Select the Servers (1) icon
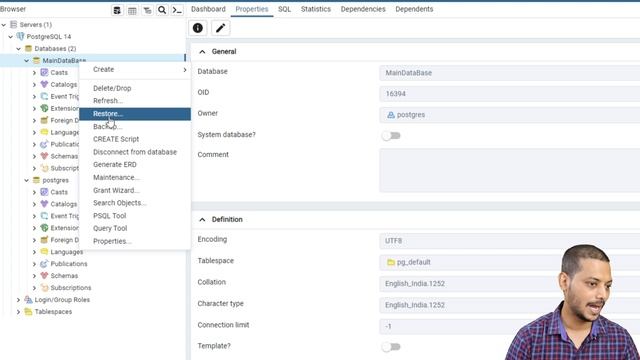The width and height of the screenshot is (640, 360). [13, 24]
